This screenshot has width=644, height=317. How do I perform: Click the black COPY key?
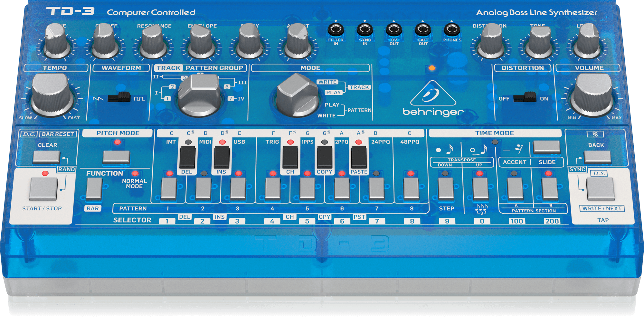pos(325,157)
